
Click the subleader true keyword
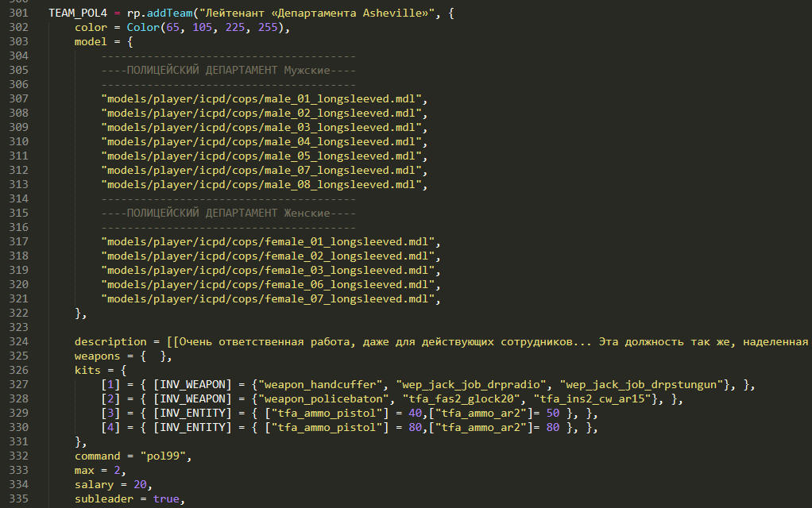168,498
